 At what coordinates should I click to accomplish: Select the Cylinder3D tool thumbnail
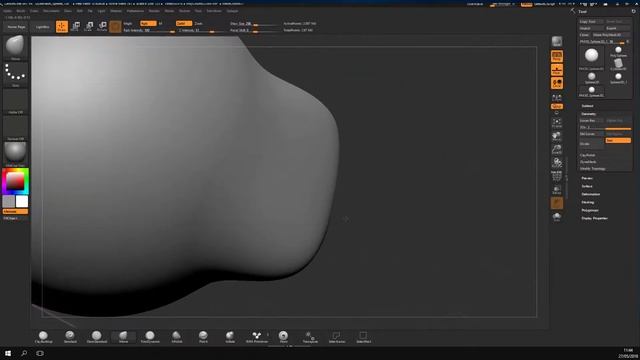(x=618, y=64)
